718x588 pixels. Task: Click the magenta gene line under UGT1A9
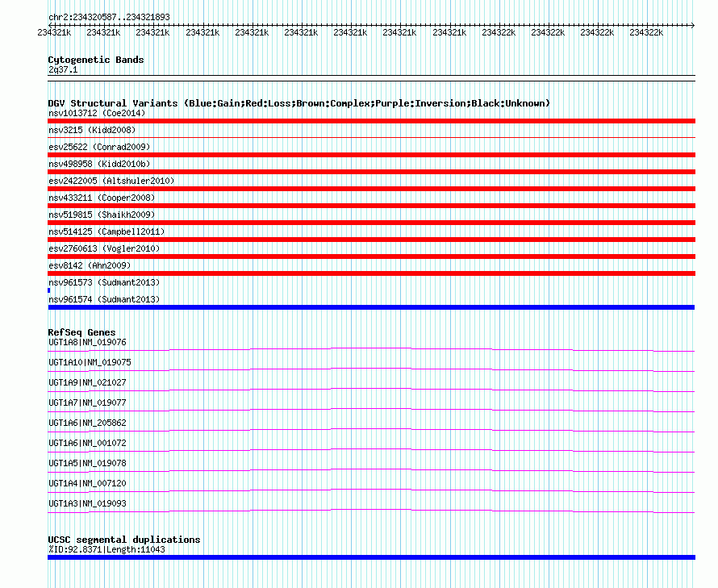371,390
